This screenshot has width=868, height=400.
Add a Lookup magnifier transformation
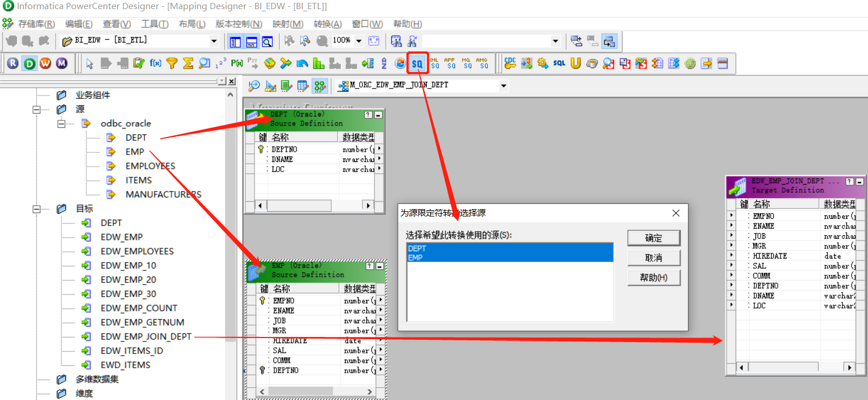click(204, 64)
